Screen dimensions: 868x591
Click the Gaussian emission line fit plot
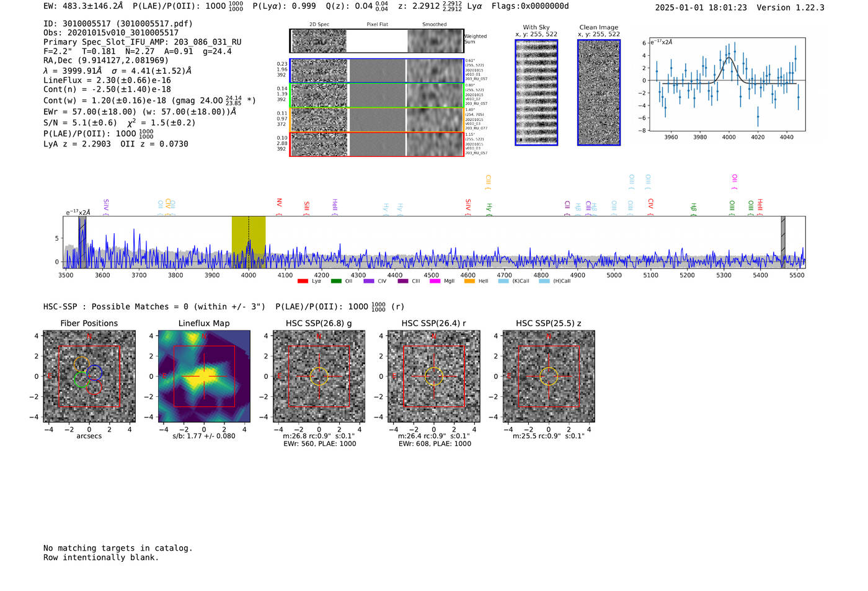[x=727, y=84]
